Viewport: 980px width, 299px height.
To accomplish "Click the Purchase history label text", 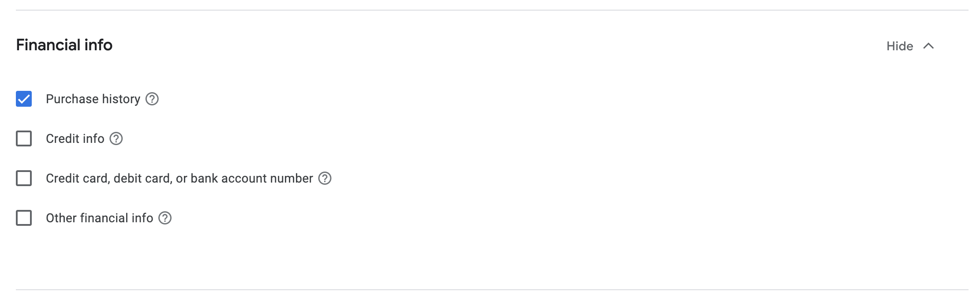I will pos(93,99).
